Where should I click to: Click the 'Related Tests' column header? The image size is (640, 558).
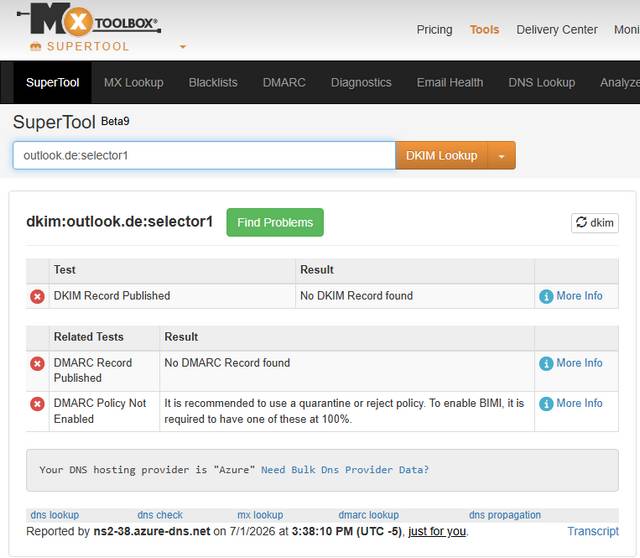click(x=89, y=337)
